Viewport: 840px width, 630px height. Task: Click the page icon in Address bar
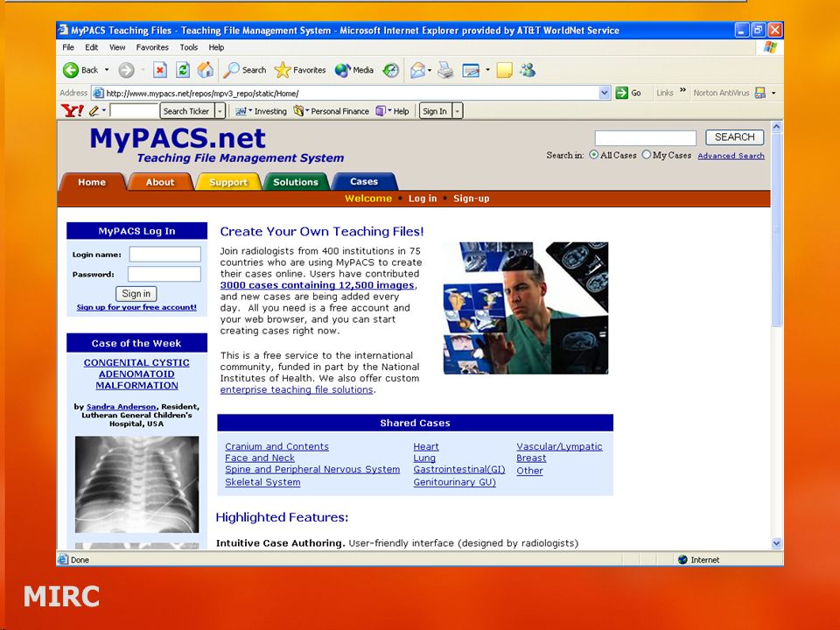pos(98,93)
